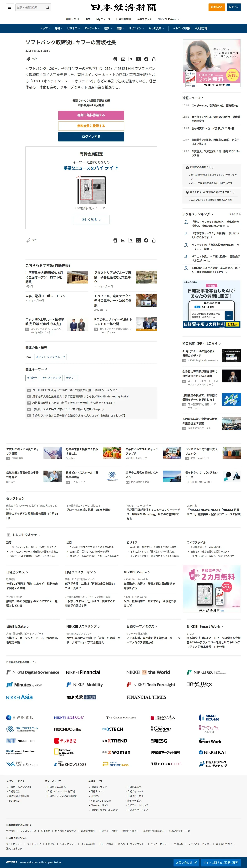Screen dimensions: 247x868
Task: Click the magnifier search icon
Action: coord(47,7)
